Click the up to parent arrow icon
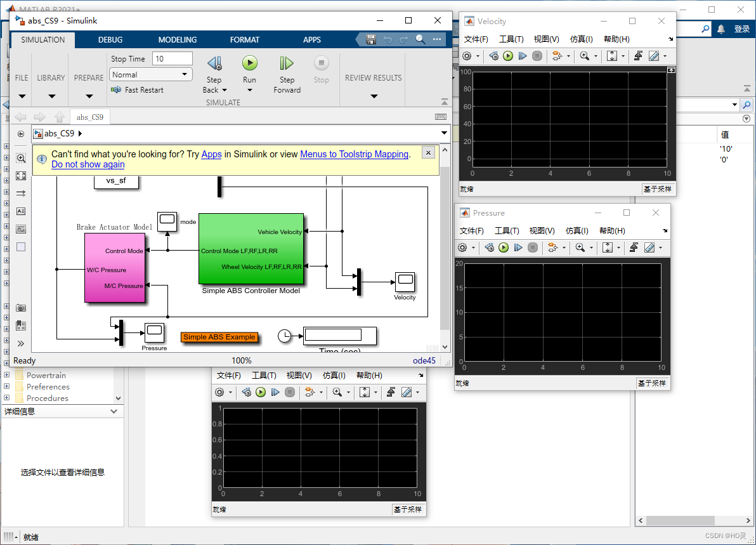The image size is (756, 545). click(60, 117)
